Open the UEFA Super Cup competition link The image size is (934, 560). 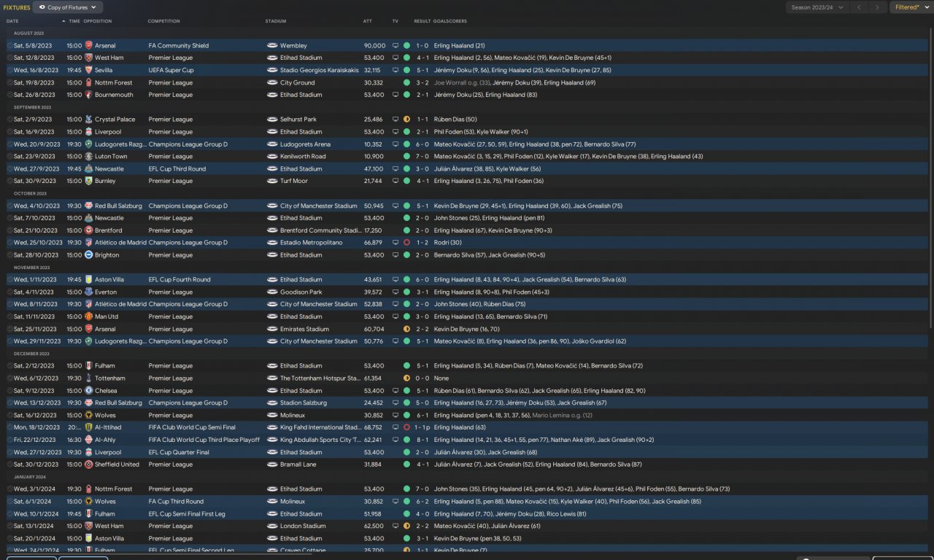click(171, 70)
